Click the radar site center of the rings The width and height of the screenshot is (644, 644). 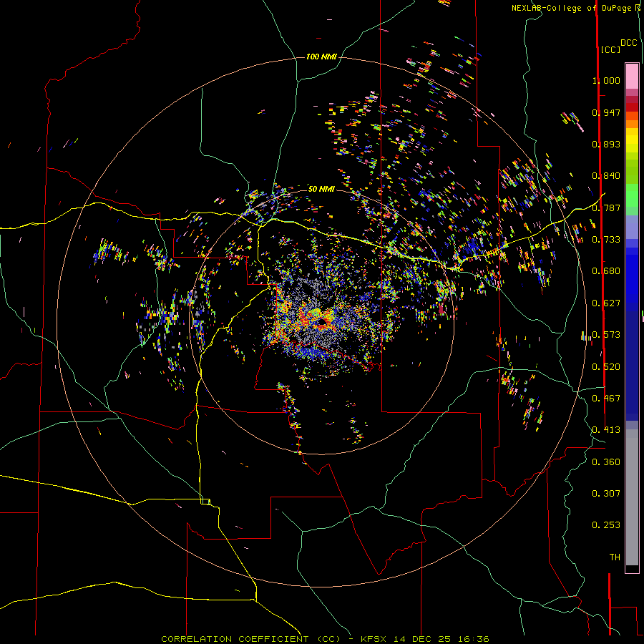point(321,321)
